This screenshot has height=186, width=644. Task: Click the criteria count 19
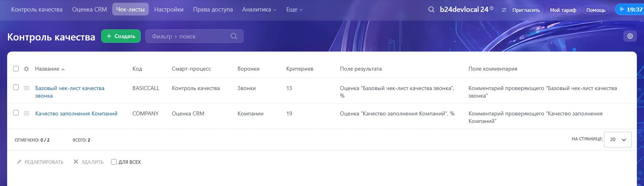(x=289, y=113)
